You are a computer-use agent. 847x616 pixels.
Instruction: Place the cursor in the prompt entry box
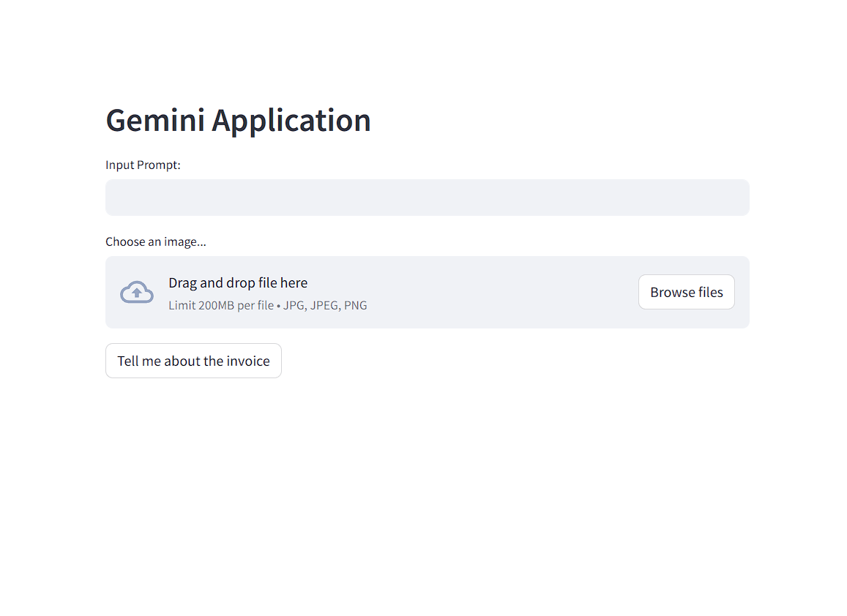tap(427, 198)
